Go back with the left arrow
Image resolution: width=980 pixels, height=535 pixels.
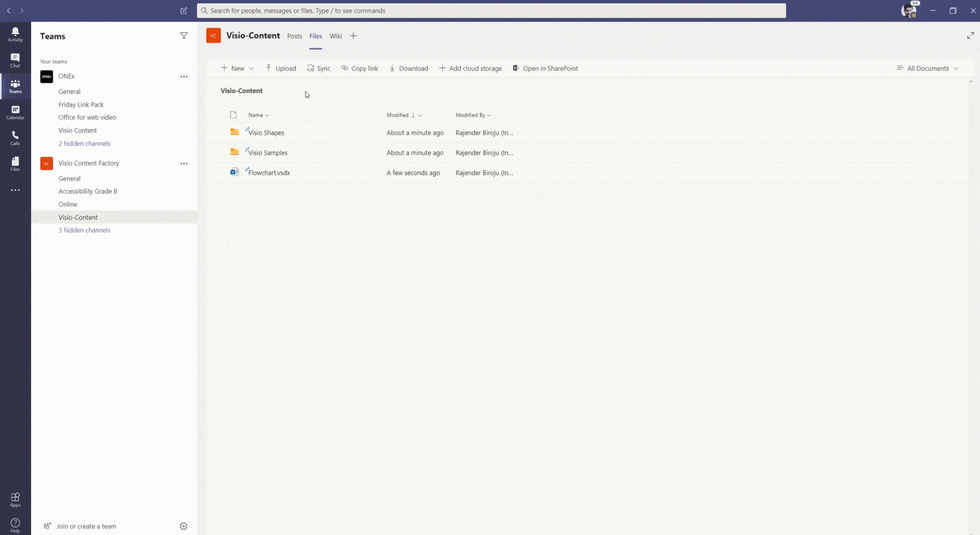(9, 10)
